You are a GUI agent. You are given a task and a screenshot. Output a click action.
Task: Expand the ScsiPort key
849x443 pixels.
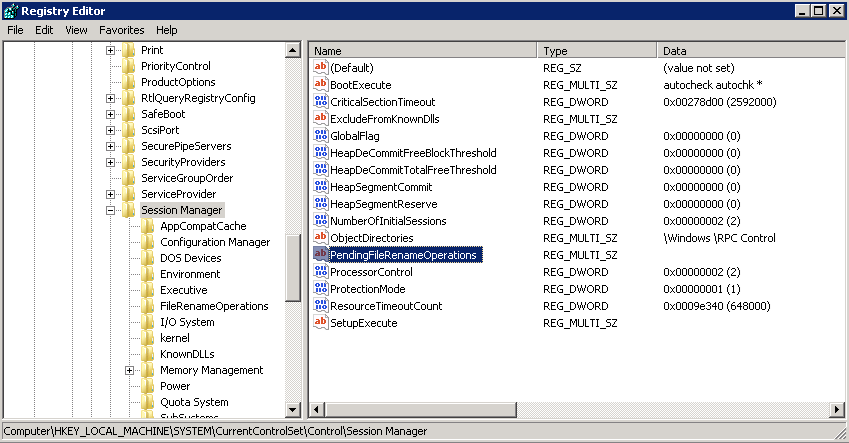coord(110,131)
